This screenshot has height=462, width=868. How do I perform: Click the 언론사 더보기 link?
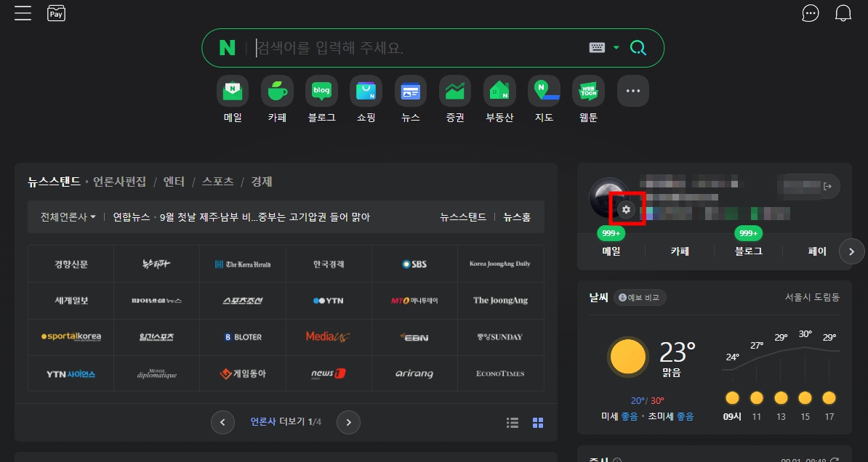tap(286, 421)
